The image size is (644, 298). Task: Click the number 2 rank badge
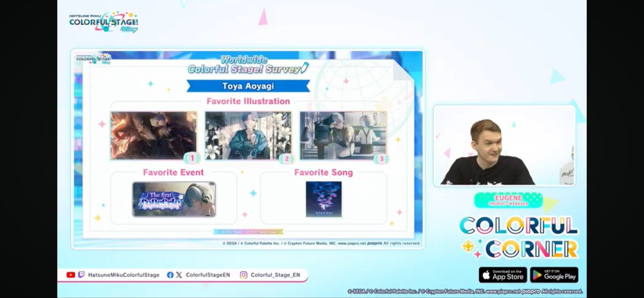click(x=287, y=158)
